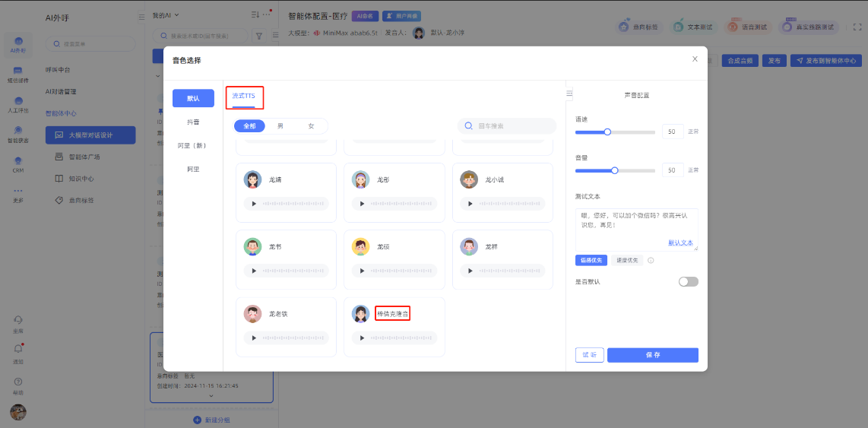Filter voices by 女 gender
Viewport: 868px width, 428px height.
click(311, 126)
